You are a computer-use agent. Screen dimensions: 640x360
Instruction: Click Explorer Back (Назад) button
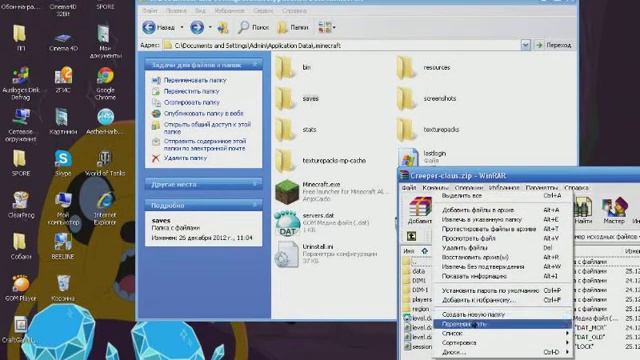tap(159, 27)
